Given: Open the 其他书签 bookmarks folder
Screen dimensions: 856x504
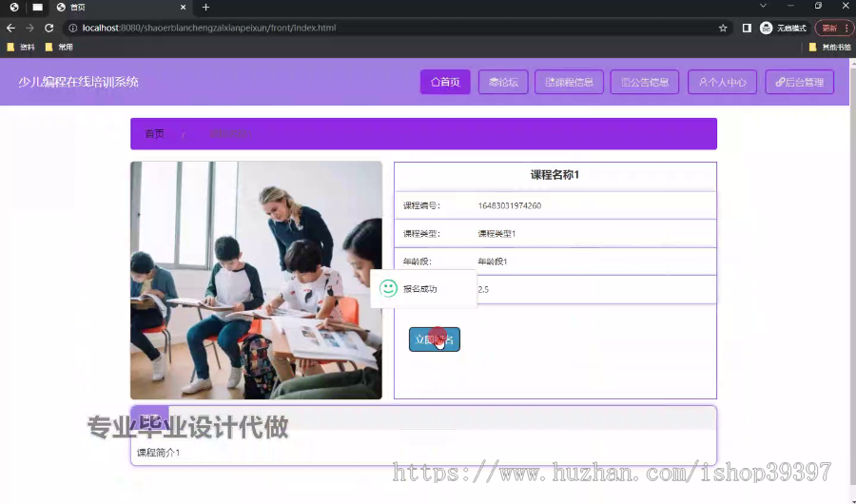Looking at the screenshot, I should coord(829,47).
